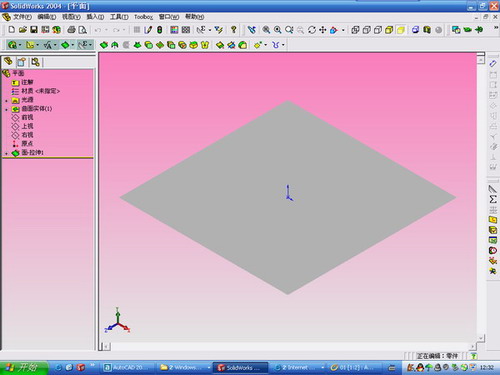
Task: Print using the printer icon
Action: tap(71, 30)
